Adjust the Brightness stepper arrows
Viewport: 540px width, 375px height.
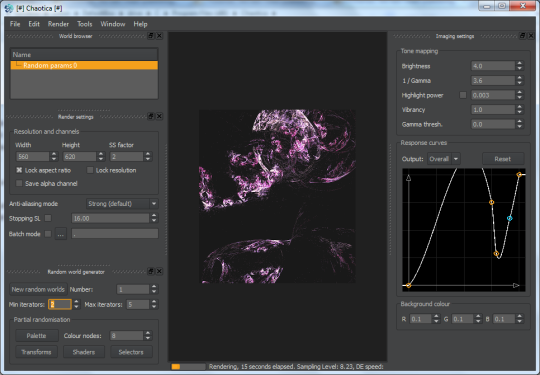[x=520, y=66]
